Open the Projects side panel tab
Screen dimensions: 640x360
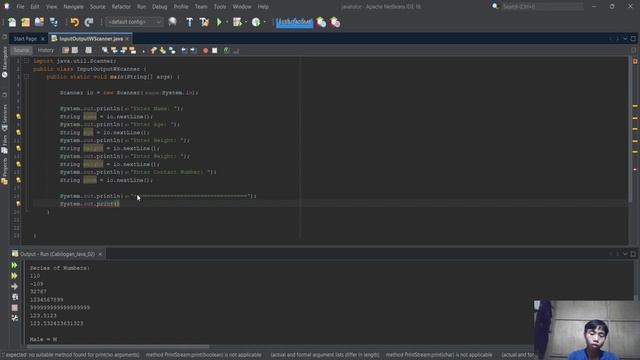pos(4,171)
